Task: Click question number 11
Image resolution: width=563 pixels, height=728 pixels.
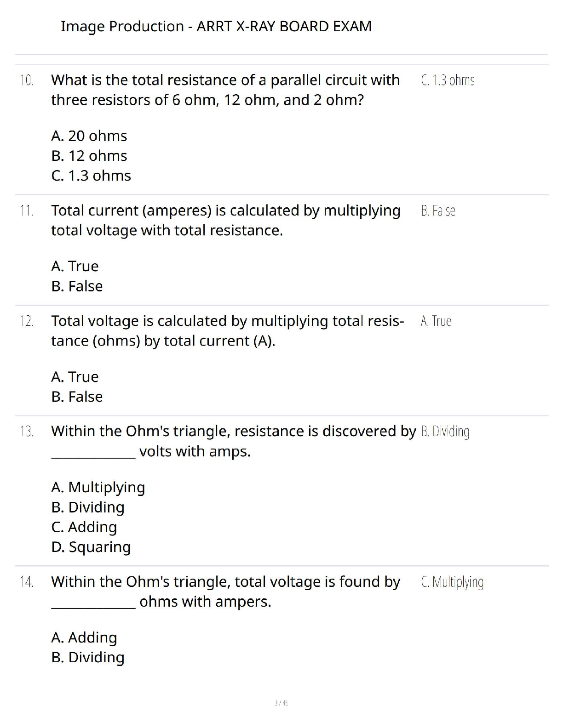Action: [x=27, y=210]
